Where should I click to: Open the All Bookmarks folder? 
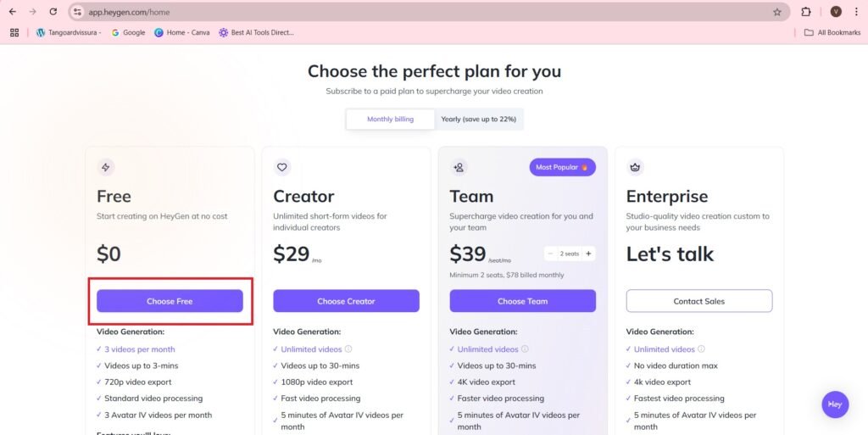pyautogui.click(x=832, y=33)
